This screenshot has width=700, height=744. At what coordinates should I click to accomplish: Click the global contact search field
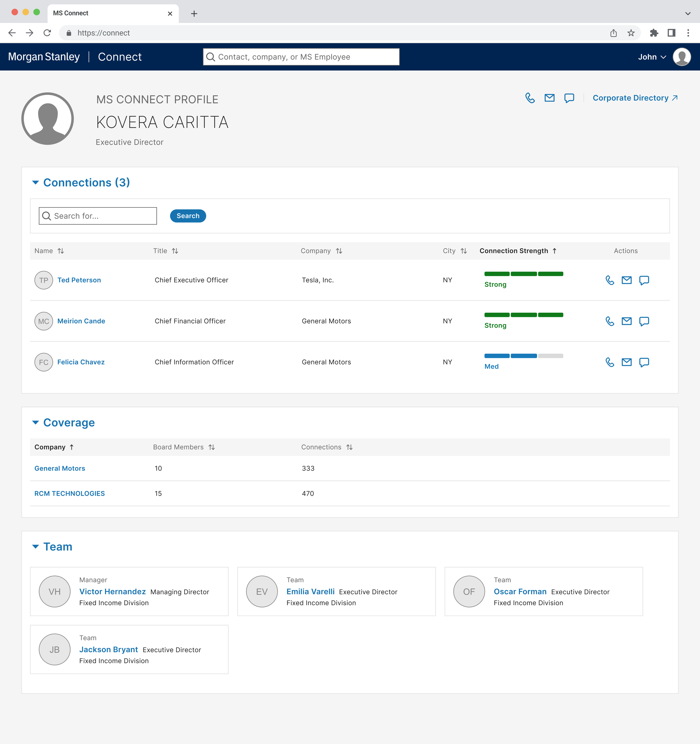tap(301, 57)
